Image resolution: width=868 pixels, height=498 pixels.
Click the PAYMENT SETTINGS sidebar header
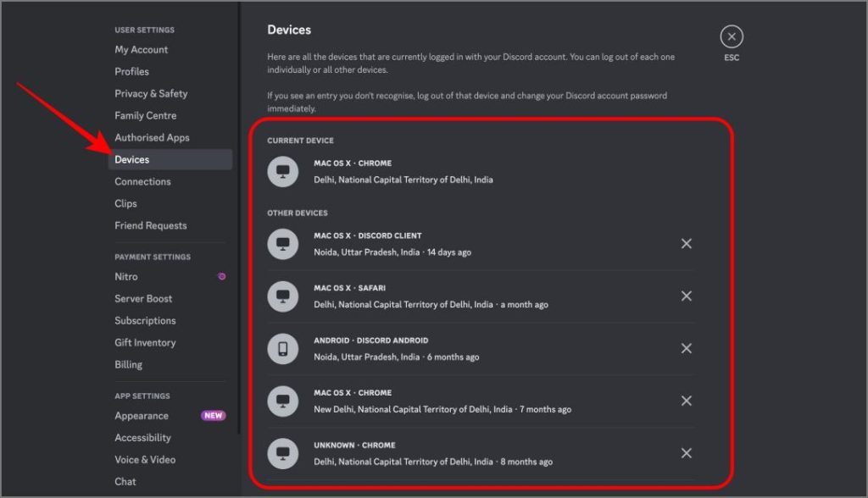(153, 257)
